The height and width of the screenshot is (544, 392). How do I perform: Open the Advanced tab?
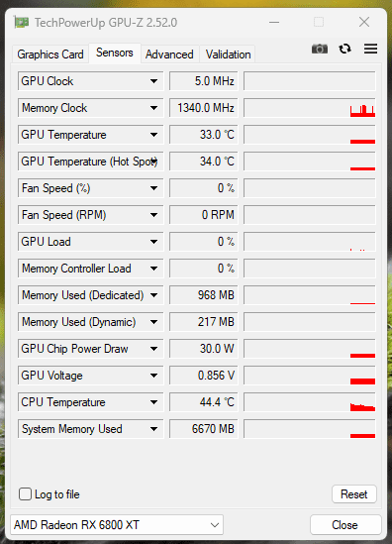[169, 54]
